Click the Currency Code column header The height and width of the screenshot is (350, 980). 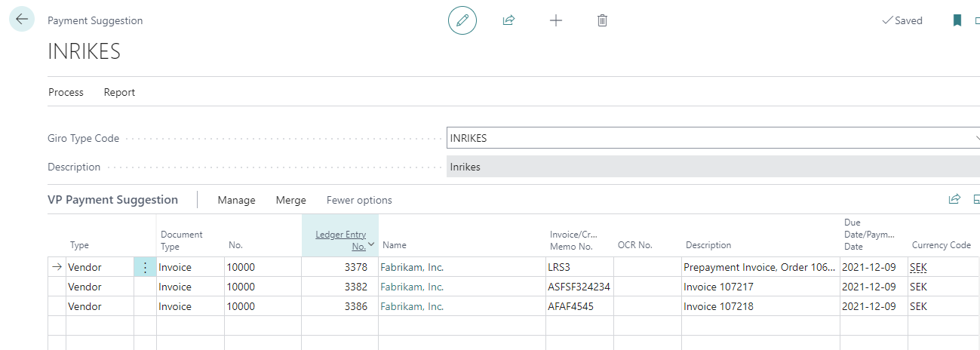tap(942, 245)
